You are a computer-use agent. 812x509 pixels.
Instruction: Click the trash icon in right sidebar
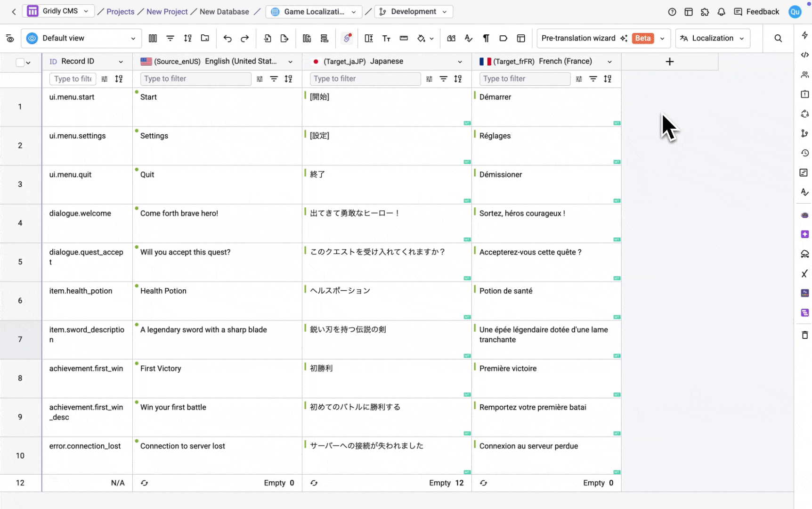point(804,335)
